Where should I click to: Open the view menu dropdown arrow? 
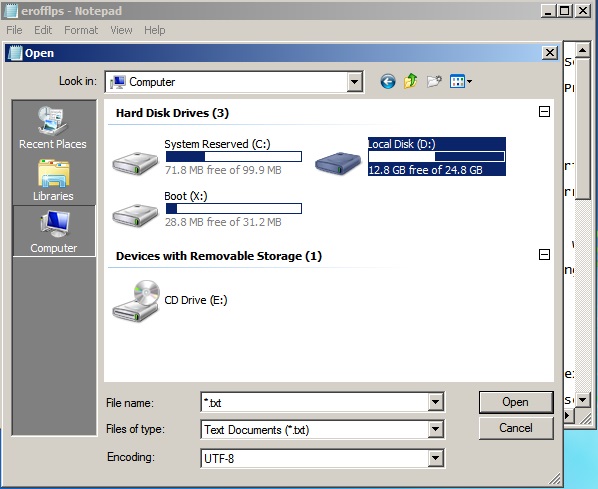pos(469,81)
